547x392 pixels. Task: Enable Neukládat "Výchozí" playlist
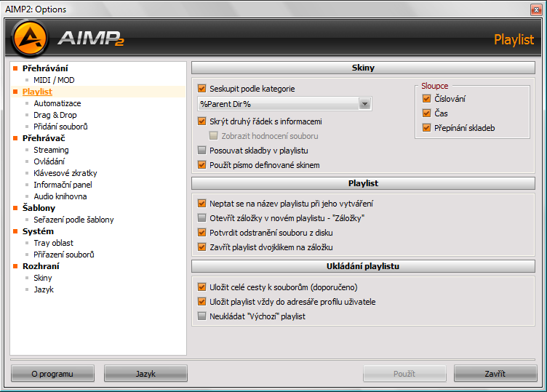coord(201,316)
